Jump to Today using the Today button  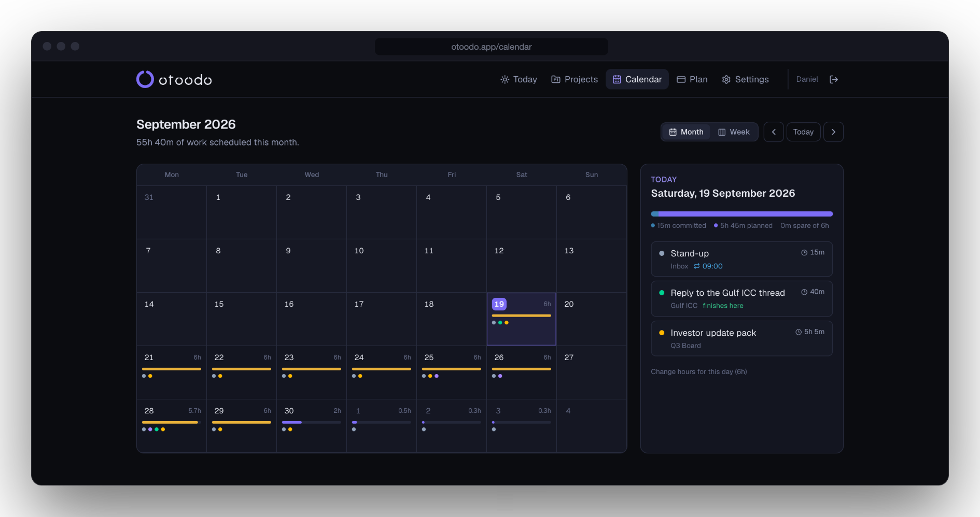[x=803, y=132]
